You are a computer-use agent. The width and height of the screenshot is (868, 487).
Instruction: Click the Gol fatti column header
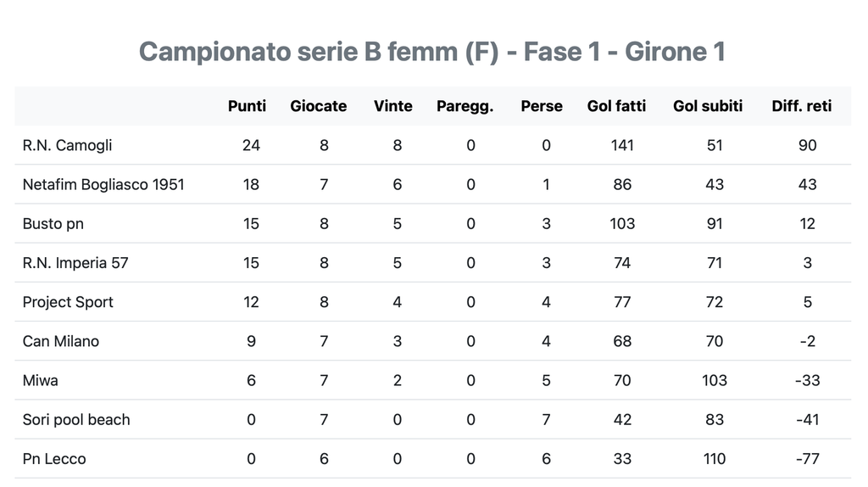[x=616, y=106]
